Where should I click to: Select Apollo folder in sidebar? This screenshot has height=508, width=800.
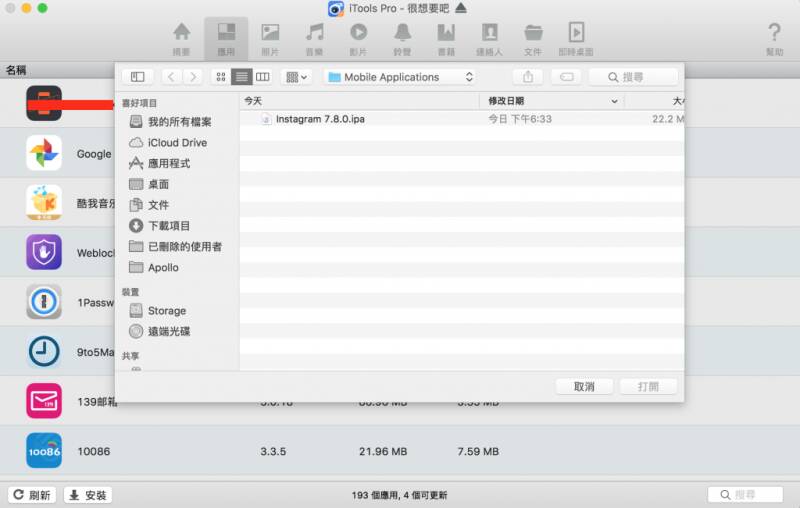[154, 267]
